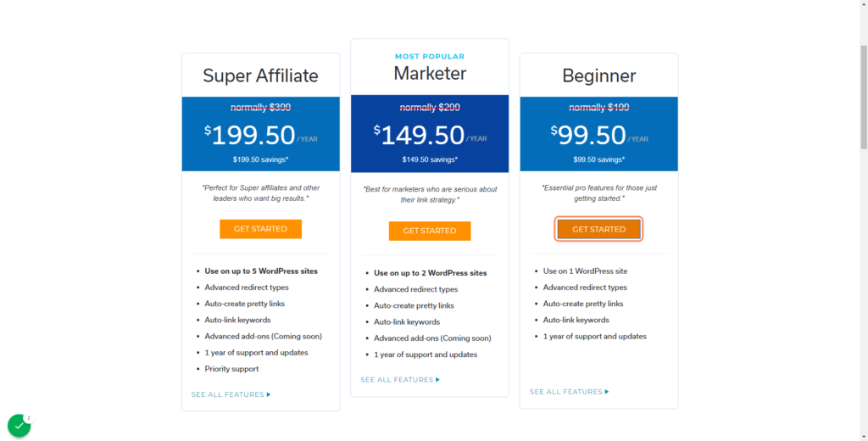Click the $199.50 per year price
Image resolution: width=868 pixels, height=441 pixels.
pos(260,135)
